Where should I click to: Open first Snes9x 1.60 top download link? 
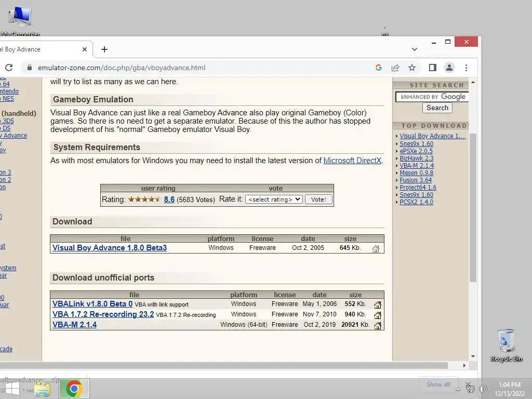416,143
